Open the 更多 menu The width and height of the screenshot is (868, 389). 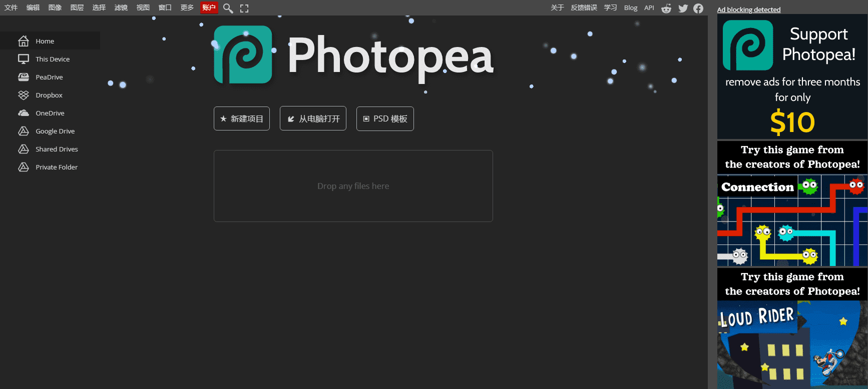(187, 7)
